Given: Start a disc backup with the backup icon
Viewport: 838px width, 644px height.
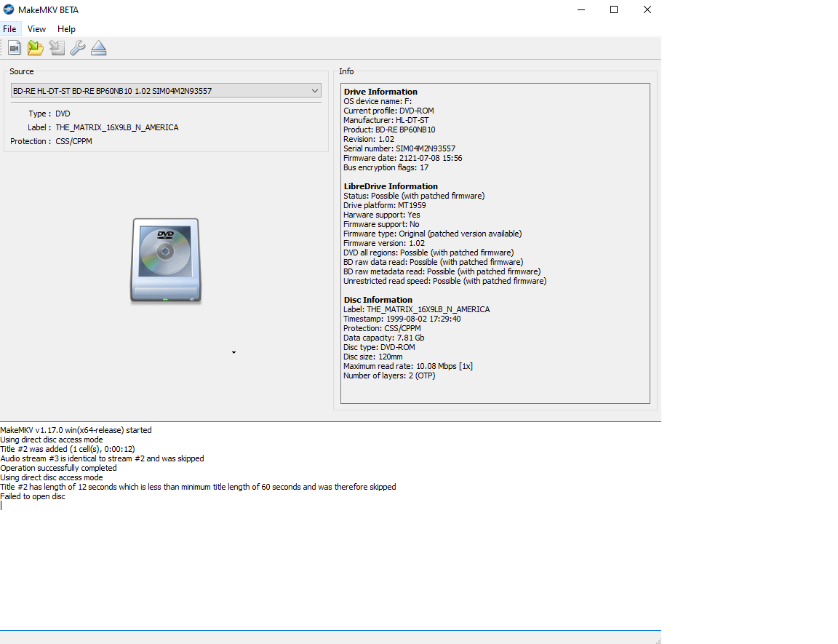Looking at the screenshot, I should coord(56,47).
